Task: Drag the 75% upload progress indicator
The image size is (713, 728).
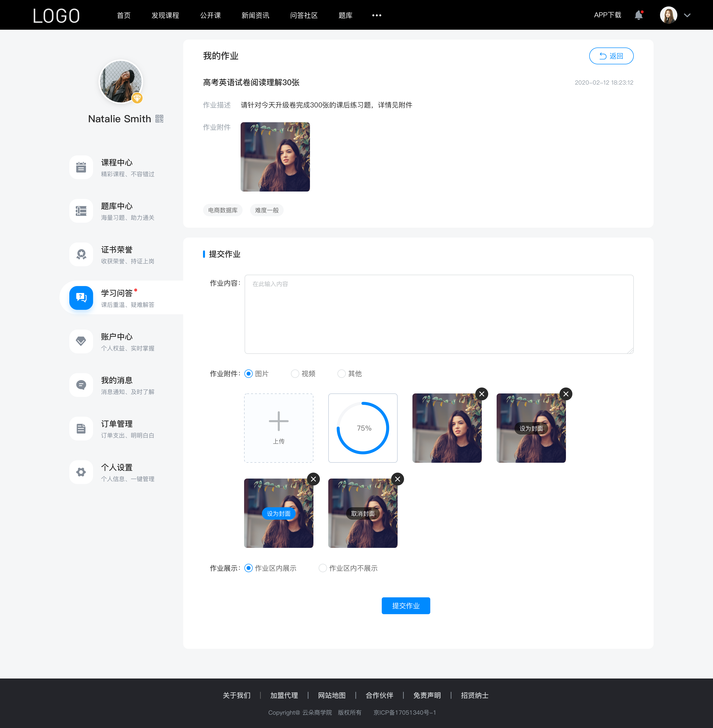Action: pyautogui.click(x=364, y=427)
